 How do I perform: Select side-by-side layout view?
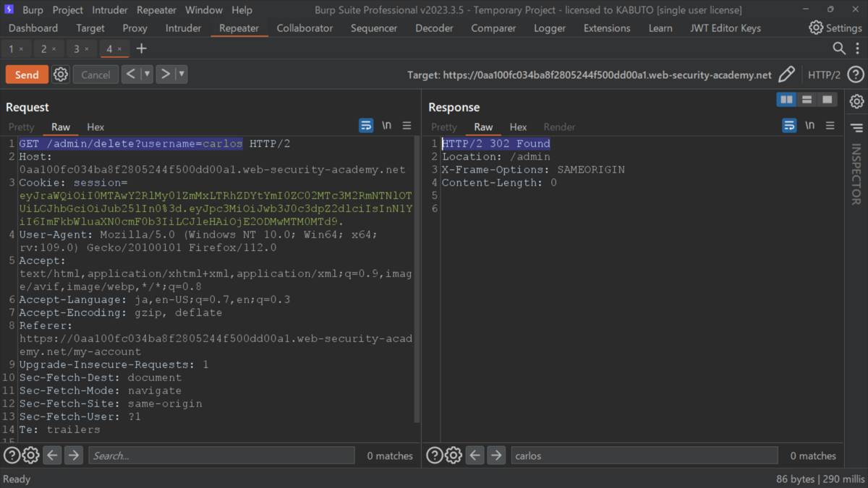tap(786, 100)
